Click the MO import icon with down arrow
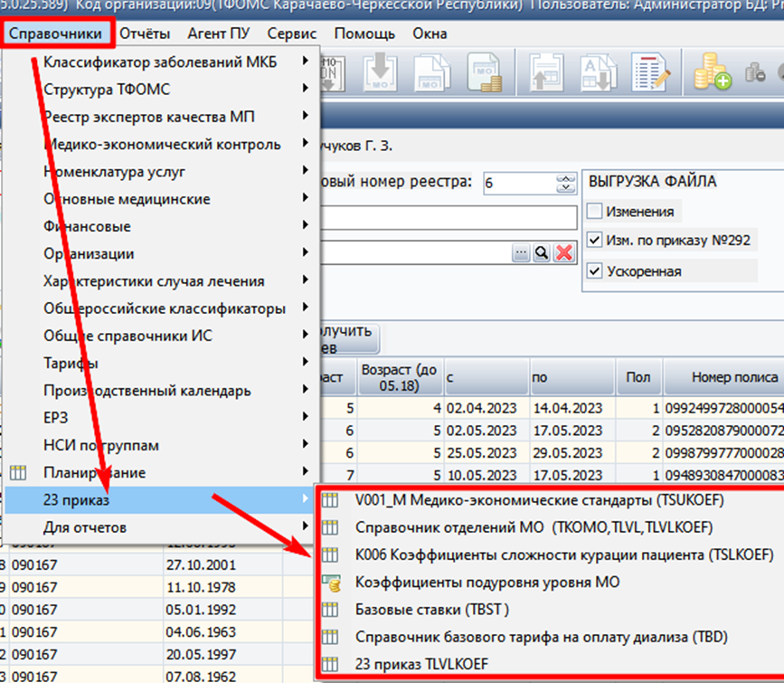 tap(380, 72)
